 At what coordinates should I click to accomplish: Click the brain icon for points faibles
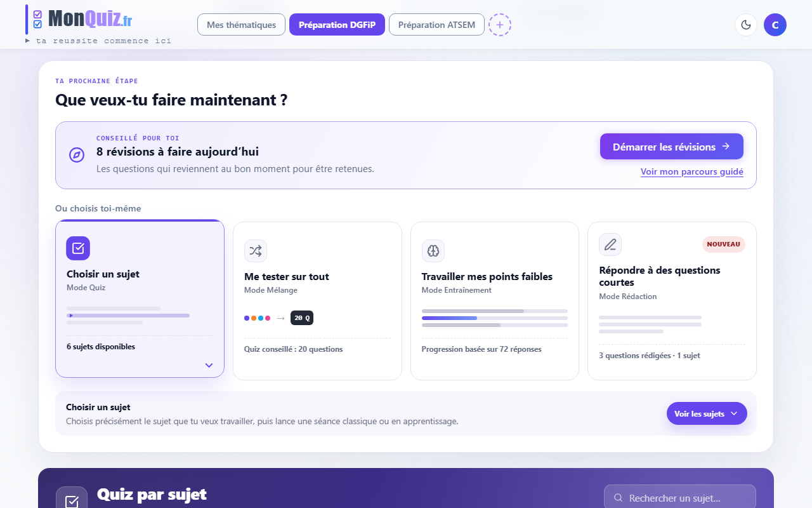433,251
